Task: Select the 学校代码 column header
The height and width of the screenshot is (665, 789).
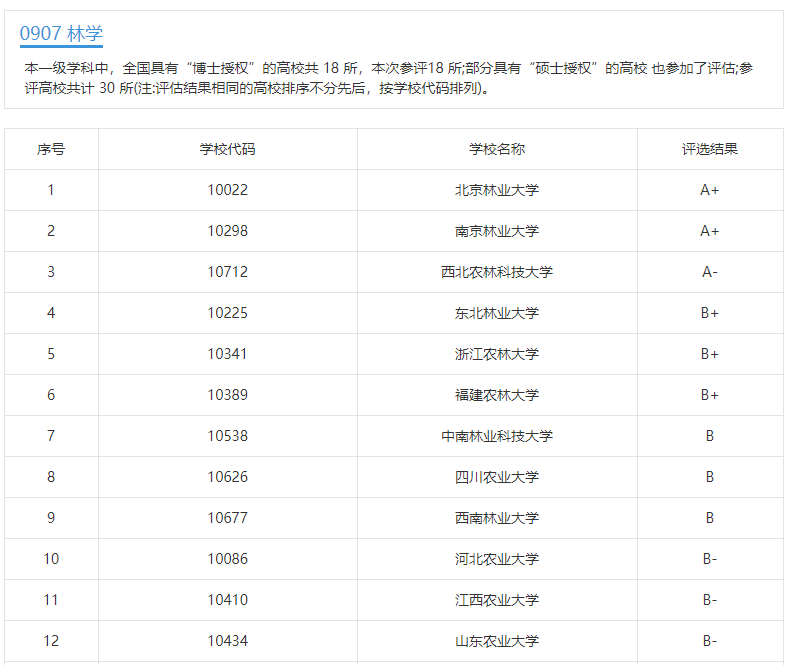Action: coord(227,149)
